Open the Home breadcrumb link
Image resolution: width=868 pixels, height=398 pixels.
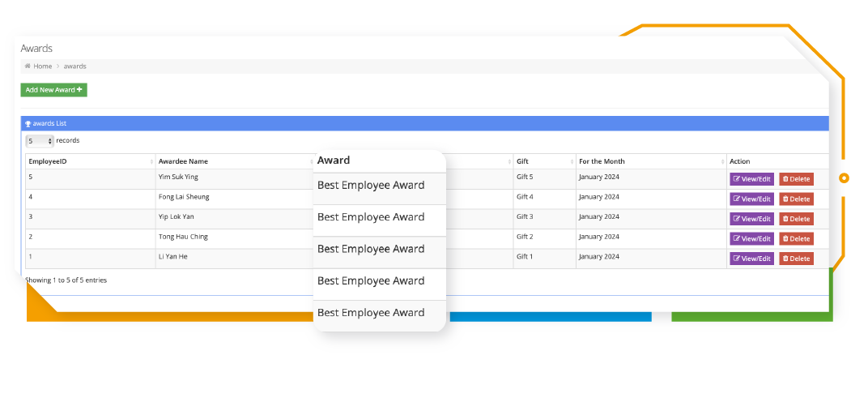coord(43,66)
